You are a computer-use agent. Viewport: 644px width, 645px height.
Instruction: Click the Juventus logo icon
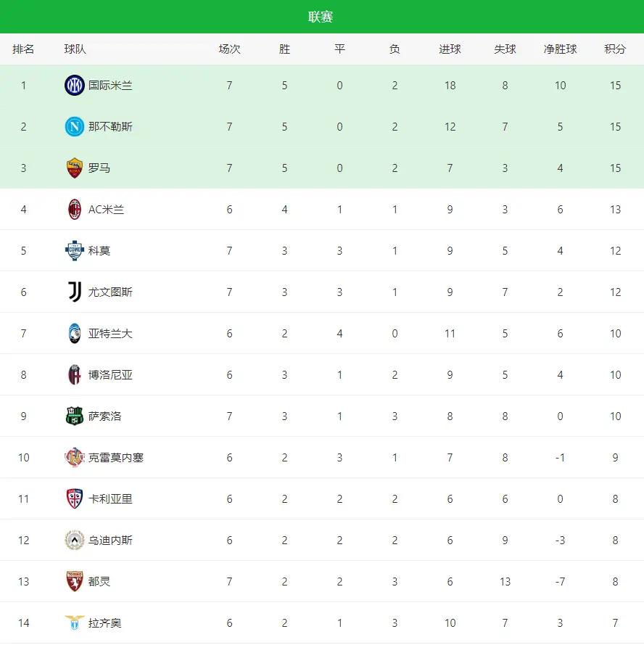pyautogui.click(x=75, y=292)
